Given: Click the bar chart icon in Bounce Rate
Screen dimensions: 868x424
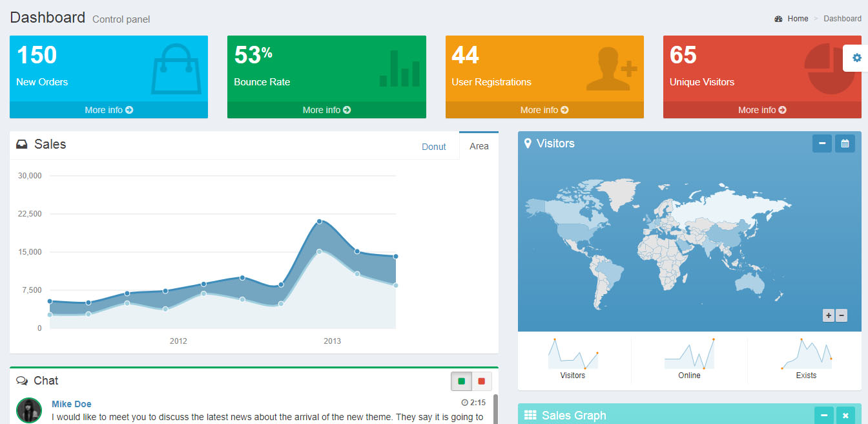Looking at the screenshot, I should 399,70.
